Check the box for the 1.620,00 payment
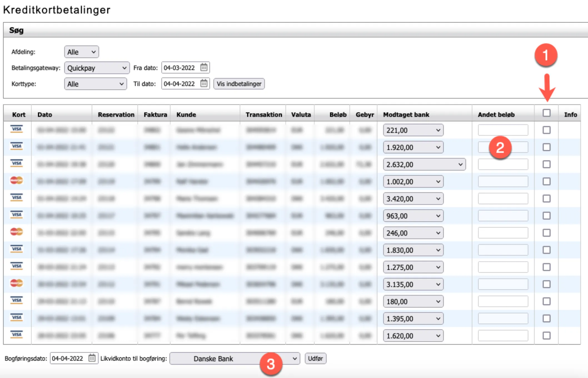This screenshot has height=378, width=588. pos(546,336)
